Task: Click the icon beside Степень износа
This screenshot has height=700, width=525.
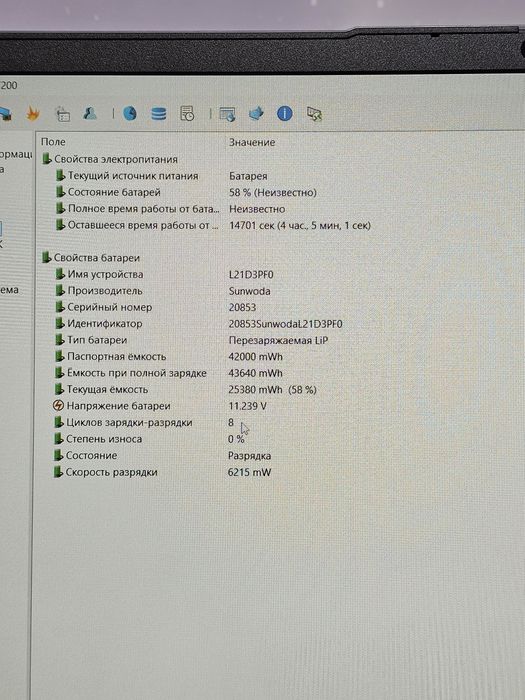Action: [58, 439]
